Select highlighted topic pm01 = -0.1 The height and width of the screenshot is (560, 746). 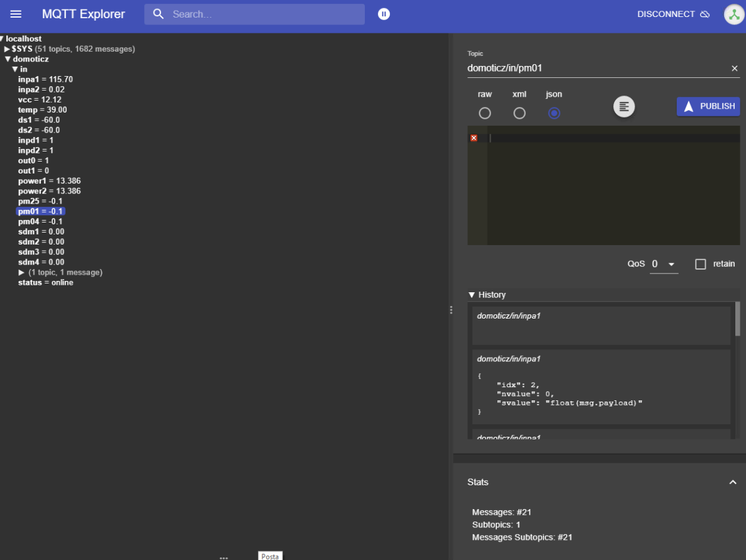pyautogui.click(x=40, y=211)
